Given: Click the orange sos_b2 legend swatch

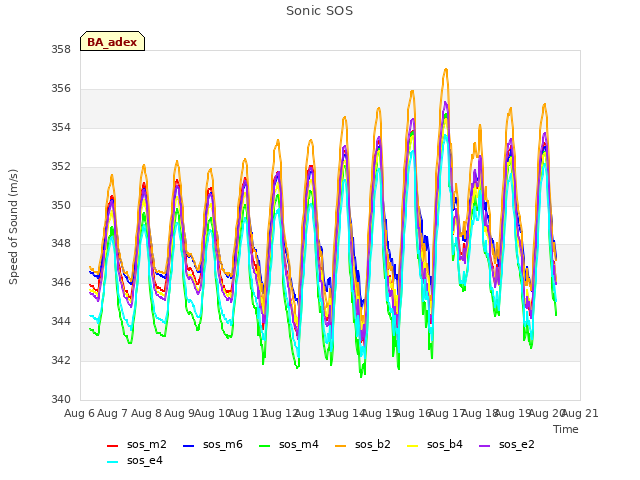Looking at the screenshot, I should point(340,446).
